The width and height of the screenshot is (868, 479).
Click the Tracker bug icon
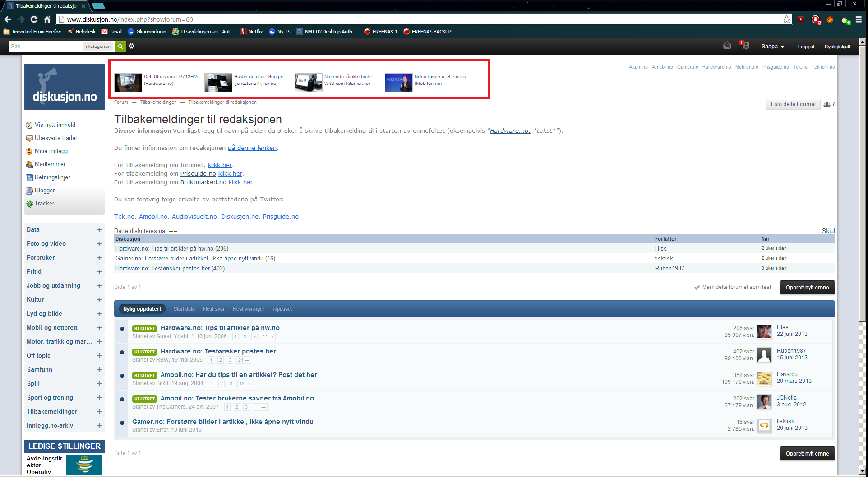tap(29, 204)
